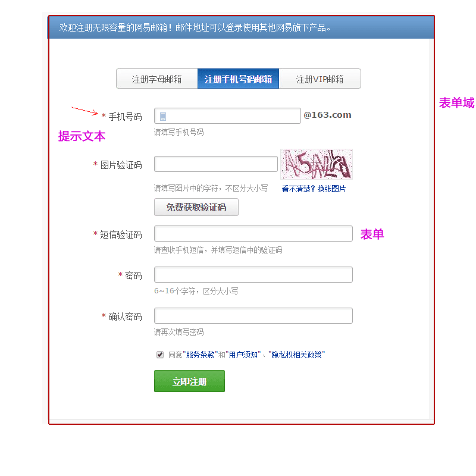Viewport: 476px width, 476px height.
Task: Focus the 密码 input field
Action: (253, 274)
